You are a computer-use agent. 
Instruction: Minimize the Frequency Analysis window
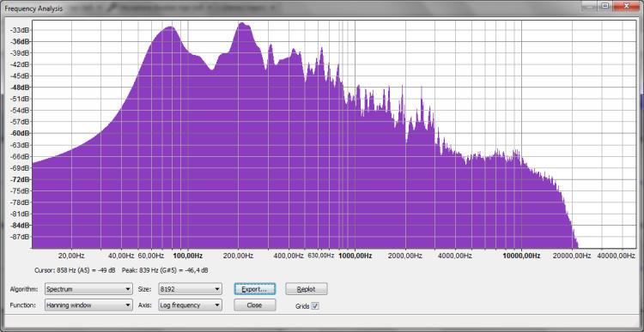[590, 6]
